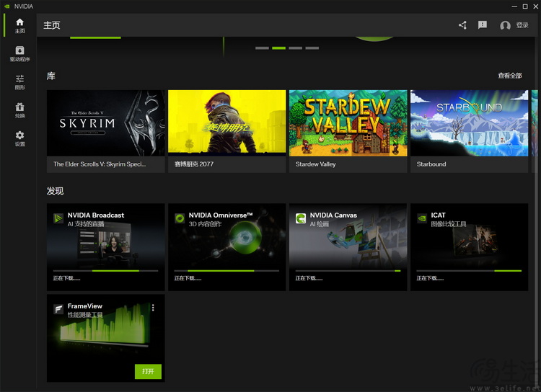Image resolution: width=541 pixels, height=392 pixels.
Task: Click 正在下载 status under NVIDIA Canvas
Action: 309,278
